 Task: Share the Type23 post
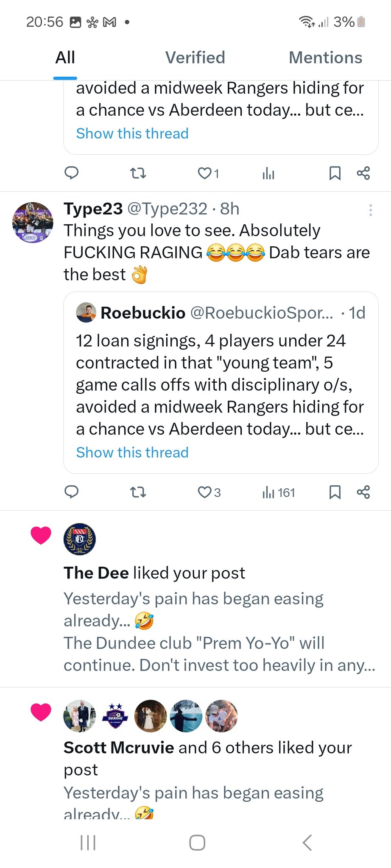pyautogui.click(x=363, y=492)
